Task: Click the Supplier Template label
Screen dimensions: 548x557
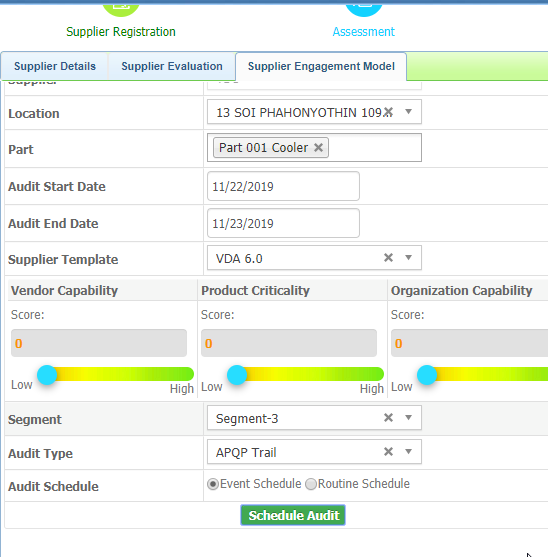Action: pyautogui.click(x=63, y=259)
